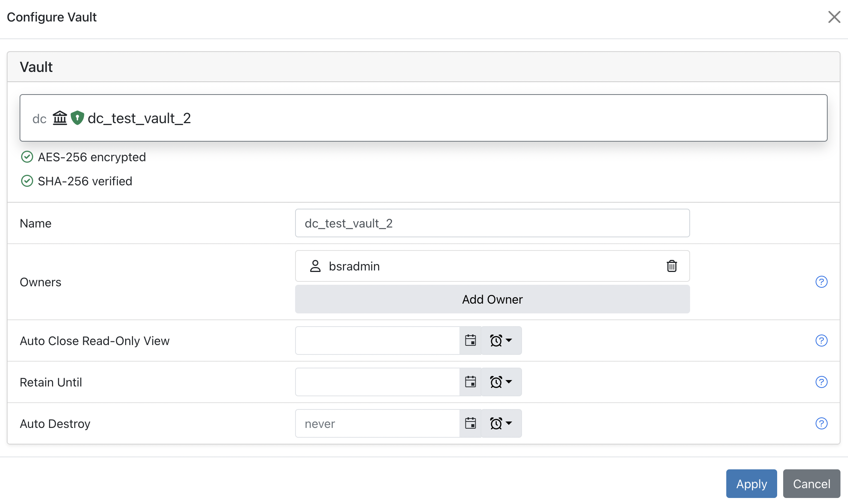
Task: Cancel the Configure Vault dialog
Action: (x=811, y=484)
